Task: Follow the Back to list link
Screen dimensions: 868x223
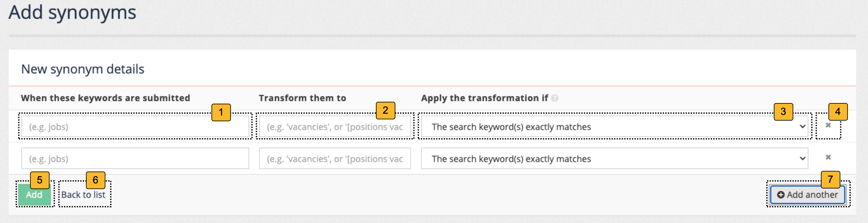Action: [x=84, y=195]
